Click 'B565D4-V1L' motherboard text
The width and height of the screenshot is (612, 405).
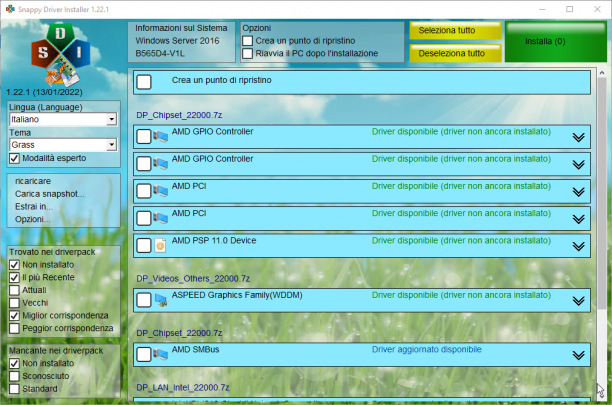(160, 53)
